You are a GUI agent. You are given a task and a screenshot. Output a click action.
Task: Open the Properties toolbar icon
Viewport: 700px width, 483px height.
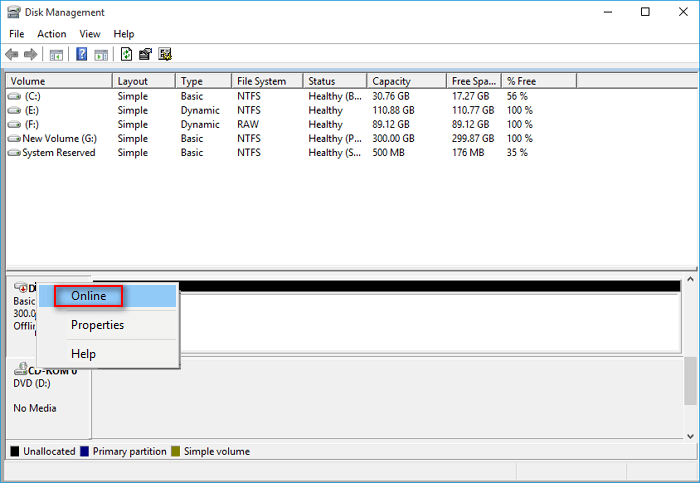pos(146,54)
